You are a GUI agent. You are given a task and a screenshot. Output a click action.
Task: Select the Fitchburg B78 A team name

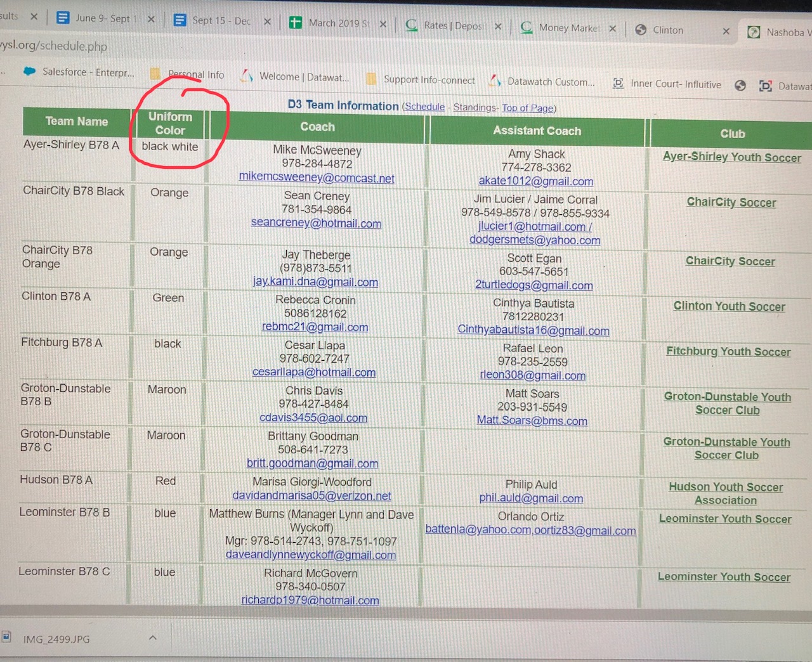62,342
